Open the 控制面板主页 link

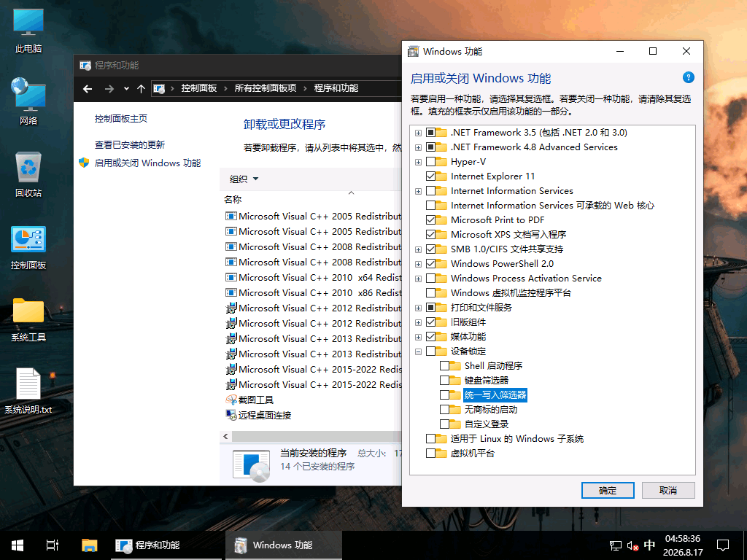point(121,119)
